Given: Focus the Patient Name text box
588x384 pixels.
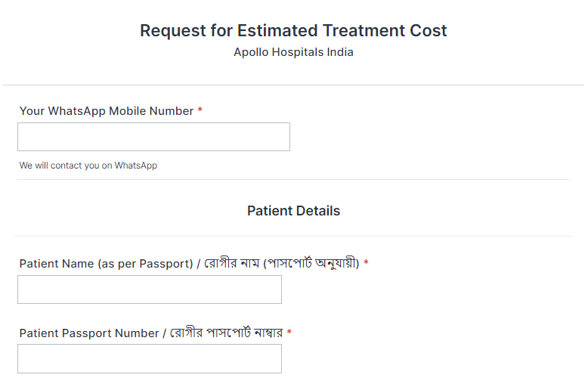Looking at the screenshot, I should coord(149,290).
